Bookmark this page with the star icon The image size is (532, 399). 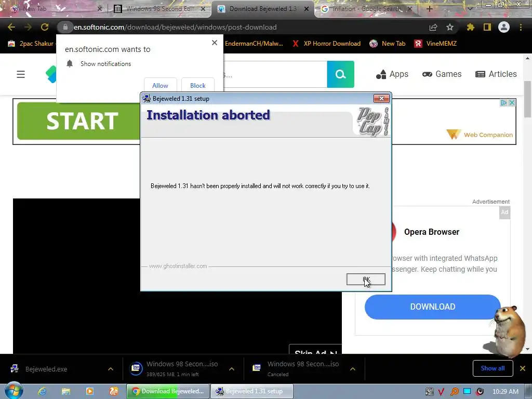450,27
